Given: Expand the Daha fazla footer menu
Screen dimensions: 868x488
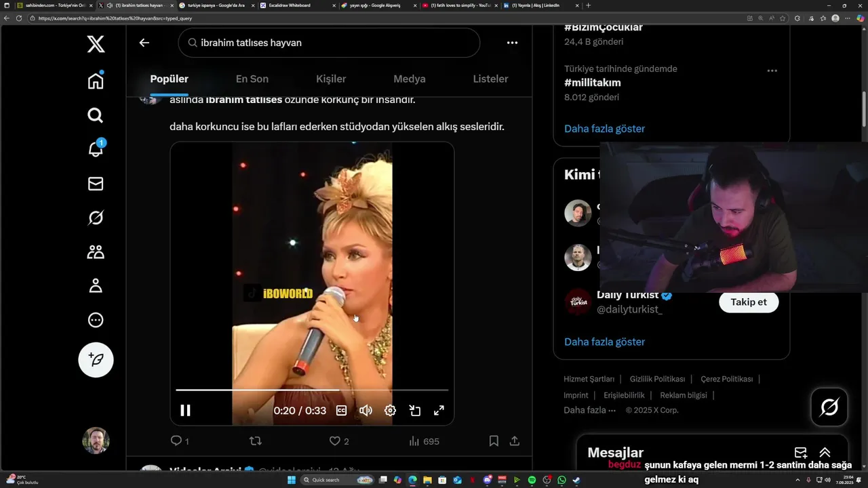Looking at the screenshot, I should click(589, 410).
